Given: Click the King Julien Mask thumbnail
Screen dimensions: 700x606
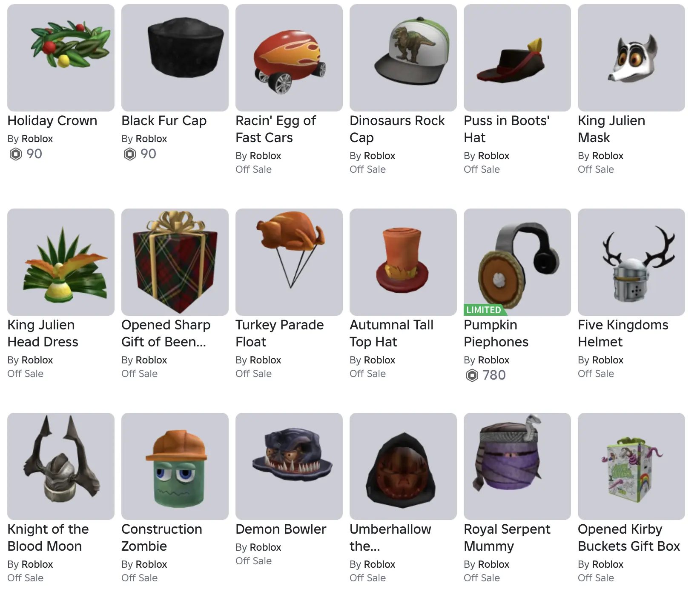Looking at the screenshot, I should point(631,58).
